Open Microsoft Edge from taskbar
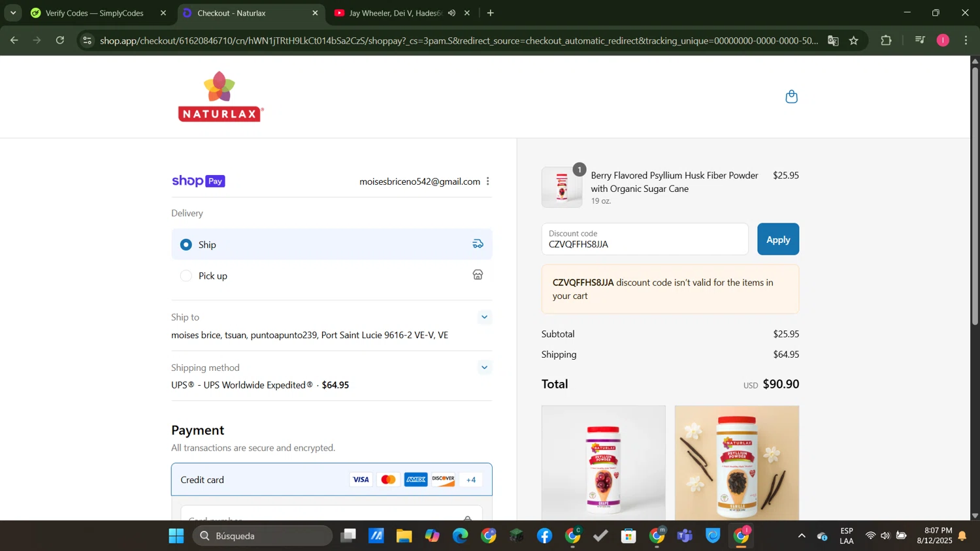This screenshot has height=551, width=980. (x=461, y=536)
